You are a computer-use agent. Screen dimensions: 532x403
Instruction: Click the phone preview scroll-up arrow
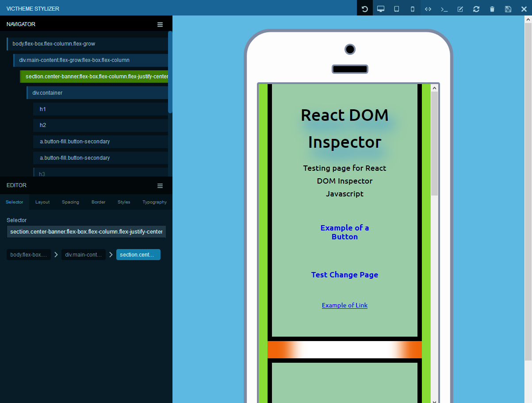(434, 88)
